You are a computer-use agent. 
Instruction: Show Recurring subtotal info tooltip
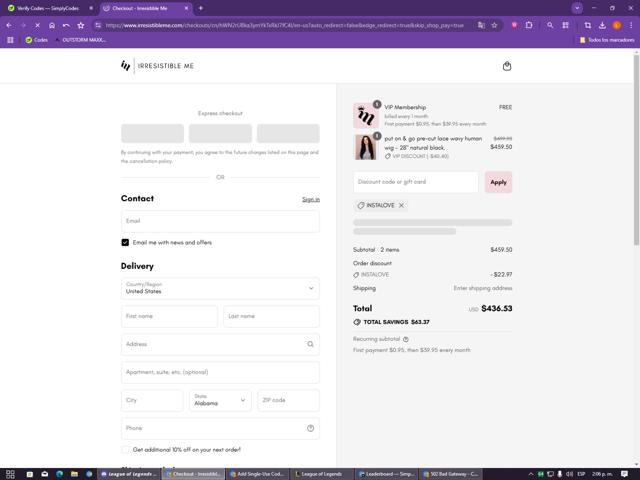(406, 339)
